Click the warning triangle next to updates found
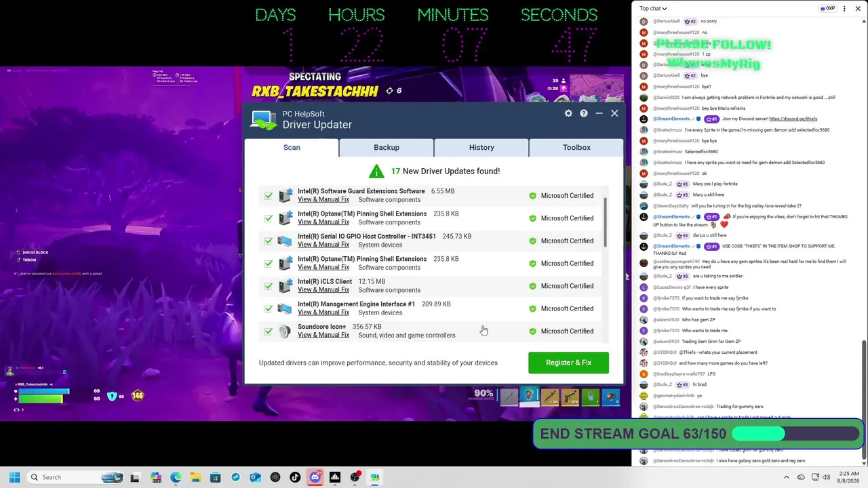868x488 pixels. point(376,171)
